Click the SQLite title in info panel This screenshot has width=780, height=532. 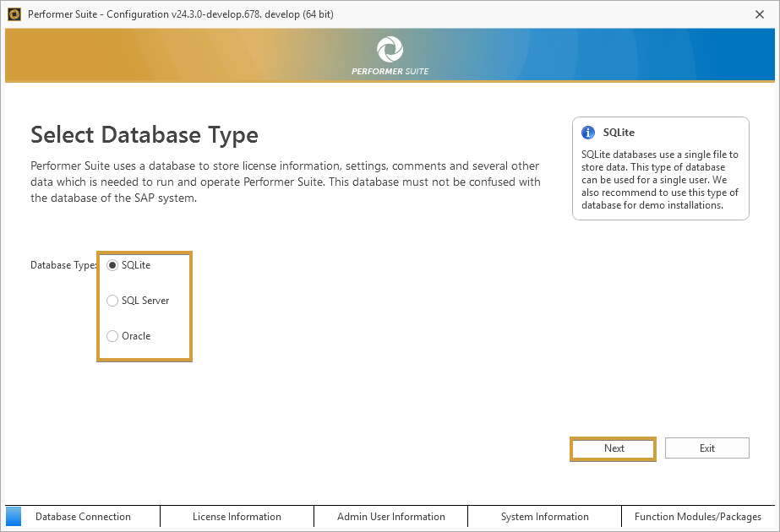[619, 133]
